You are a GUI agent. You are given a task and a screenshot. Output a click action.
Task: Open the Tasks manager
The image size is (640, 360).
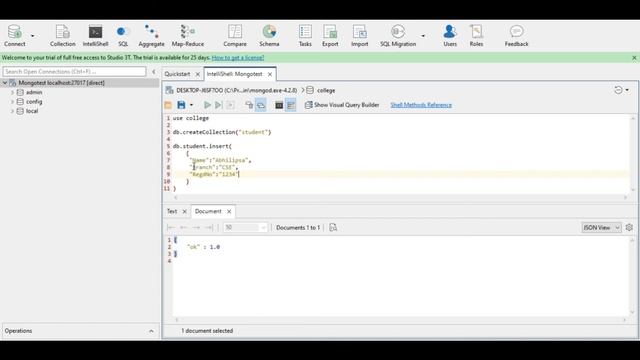305,36
